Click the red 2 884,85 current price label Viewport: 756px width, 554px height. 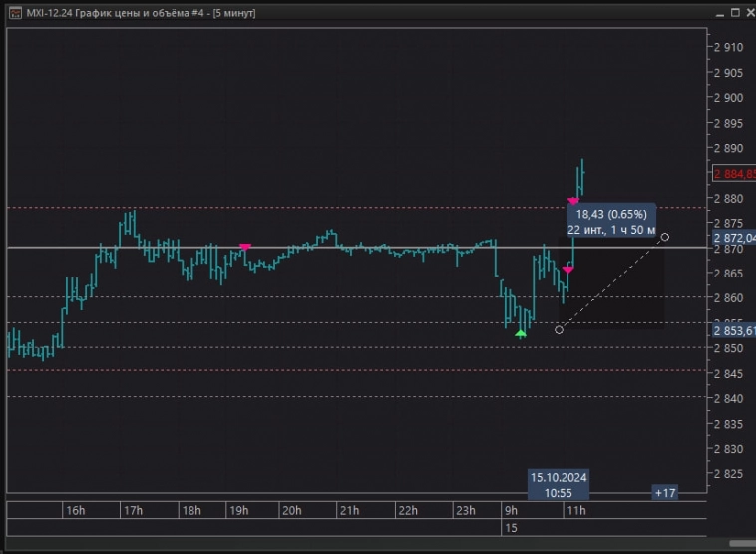click(734, 173)
